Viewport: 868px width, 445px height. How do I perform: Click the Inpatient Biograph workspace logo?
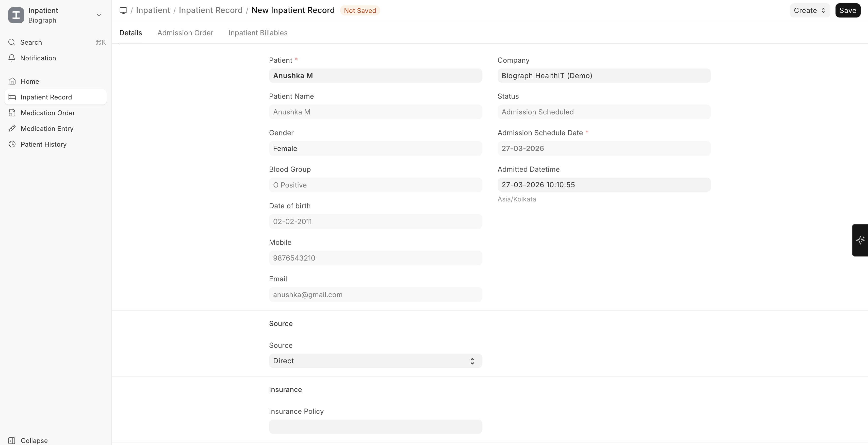[16, 15]
